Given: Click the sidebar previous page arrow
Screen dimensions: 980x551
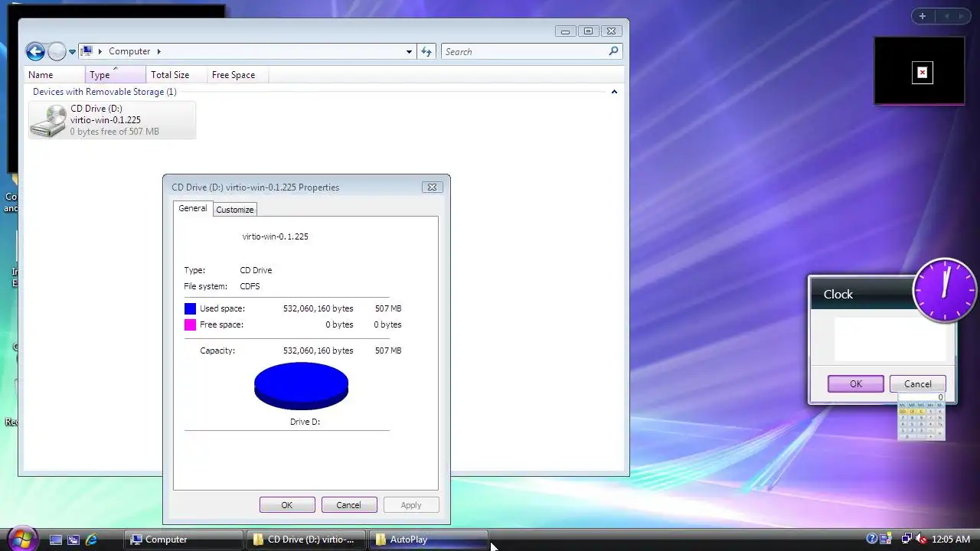Looking at the screenshot, I should [x=946, y=16].
